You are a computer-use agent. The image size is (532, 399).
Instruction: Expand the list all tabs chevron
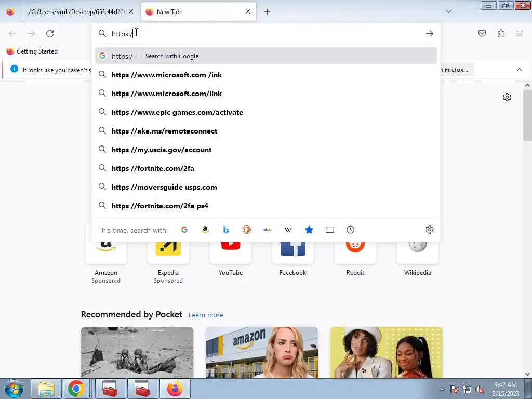[448, 11]
